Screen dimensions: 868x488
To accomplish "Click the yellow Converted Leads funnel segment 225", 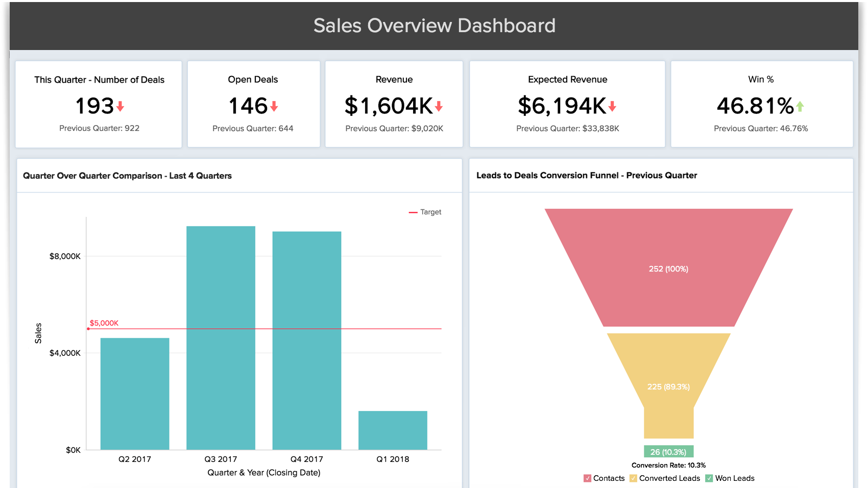I will pyautogui.click(x=668, y=386).
